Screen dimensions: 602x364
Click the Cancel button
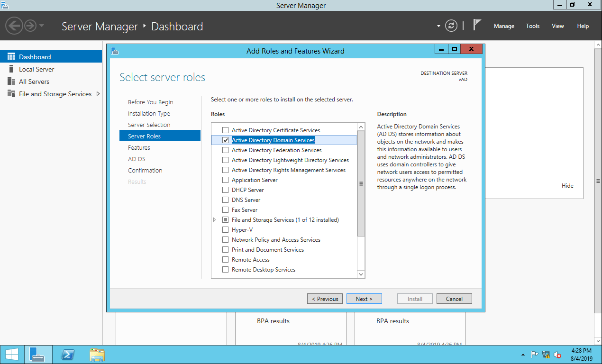click(x=454, y=299)
